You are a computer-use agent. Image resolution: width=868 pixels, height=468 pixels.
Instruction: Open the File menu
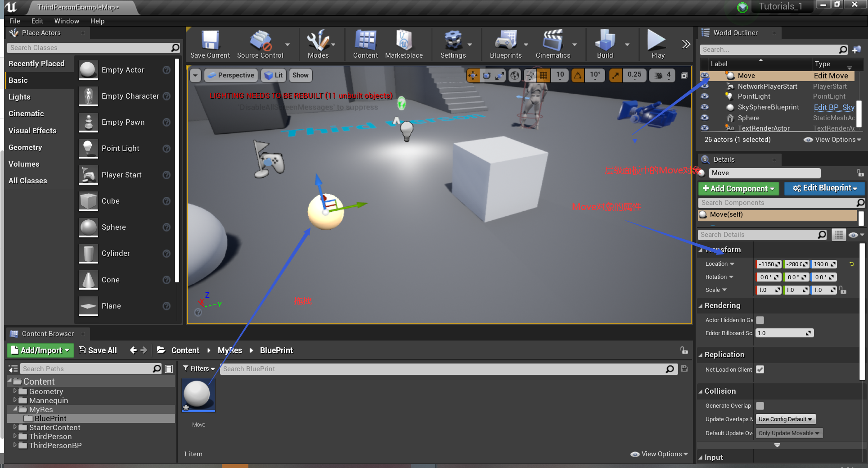[x=15, y=21]
